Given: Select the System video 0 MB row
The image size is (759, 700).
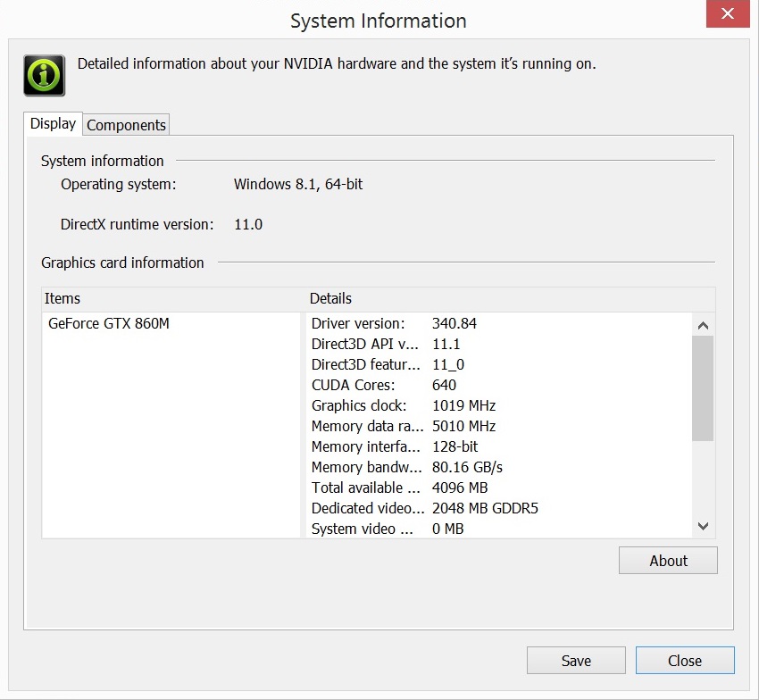Looking at the screenshot, I should [x=499, y=529].
